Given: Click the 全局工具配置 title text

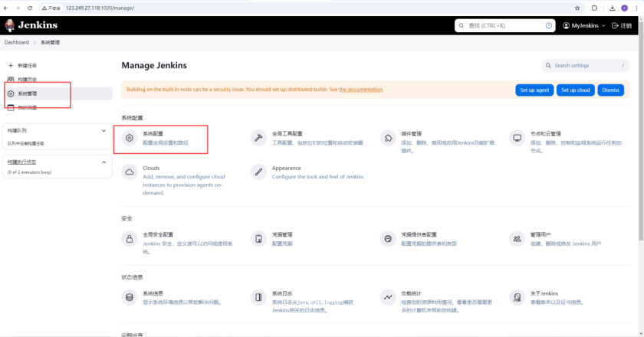Looking at the screenshot, I should click(287, 134).
